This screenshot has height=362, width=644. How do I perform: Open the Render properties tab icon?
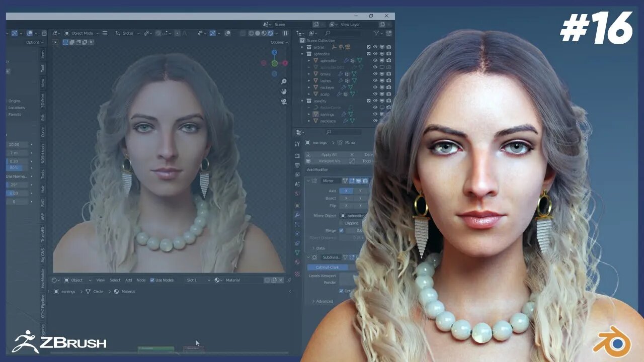point(297,156)
